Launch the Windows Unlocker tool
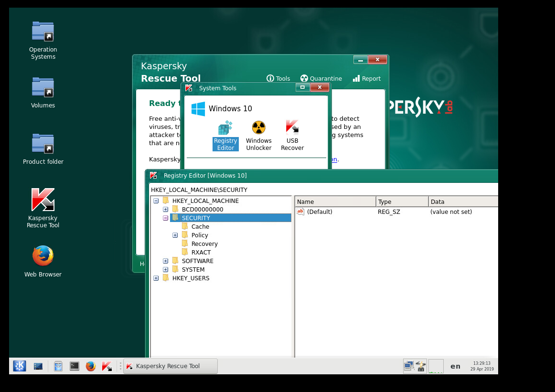This screenshot has height=392, width=555. [258, 136]
